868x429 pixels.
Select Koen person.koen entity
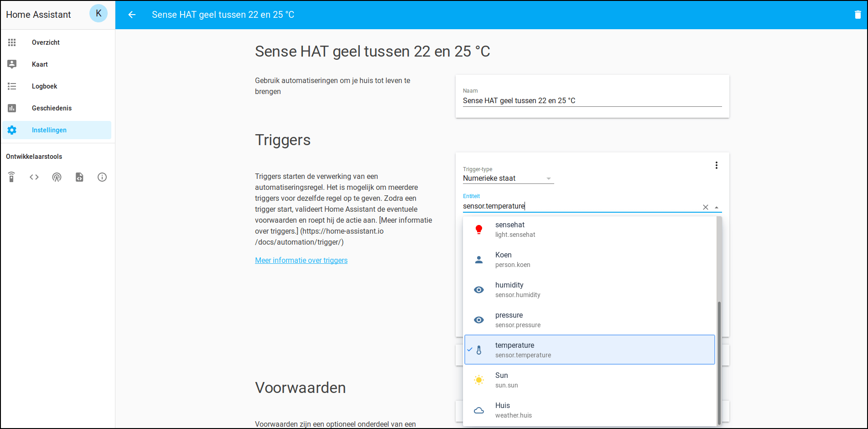589,260
